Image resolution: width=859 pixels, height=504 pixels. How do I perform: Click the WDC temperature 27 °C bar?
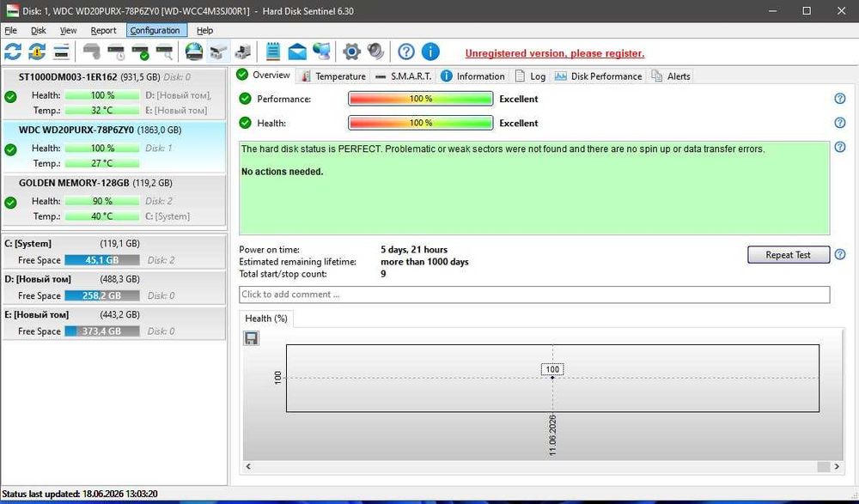[102, 163]
